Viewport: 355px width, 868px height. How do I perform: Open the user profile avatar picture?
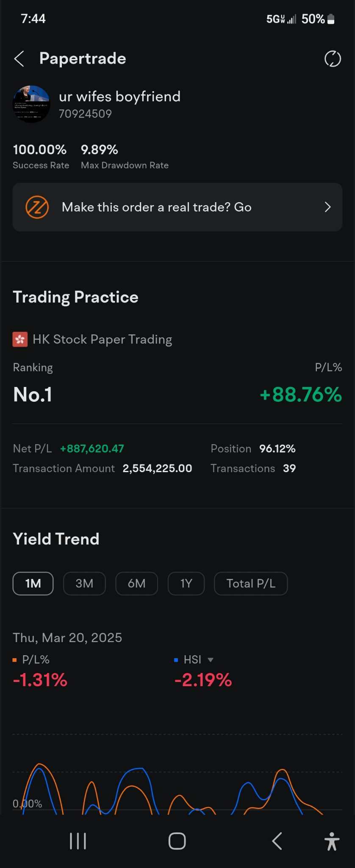tap(31, 104)
